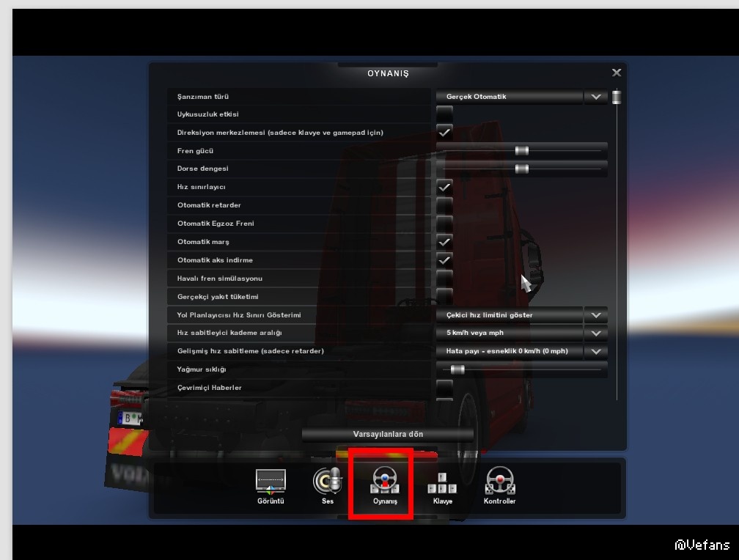Open Şanzıman türü dropdown arrow
This screenshot has width=739, height=560.
coord(596,97)
